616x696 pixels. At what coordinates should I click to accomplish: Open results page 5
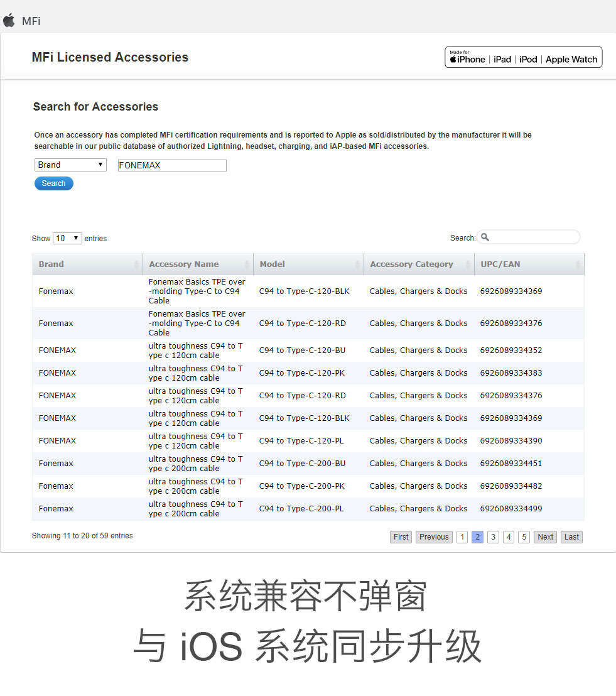[x=524, y=537]
